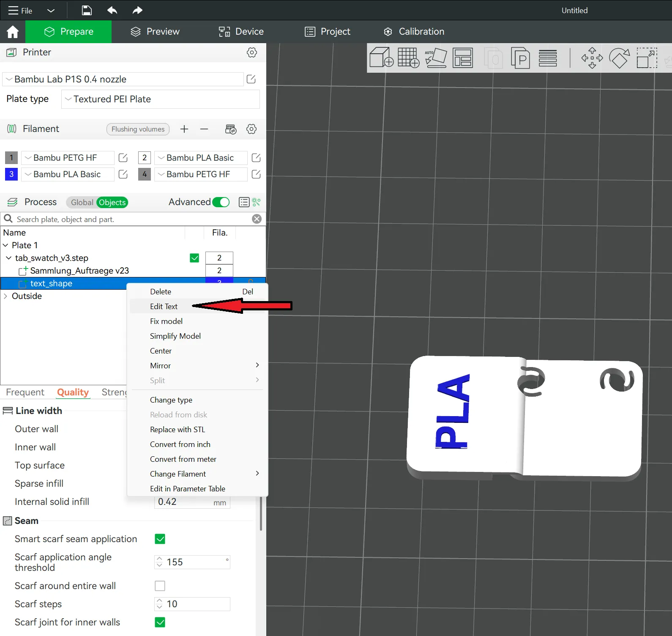Collapse the Plate 1 tree node
Viewport: 672px width, 636px height.
click(x=5, y=245)
